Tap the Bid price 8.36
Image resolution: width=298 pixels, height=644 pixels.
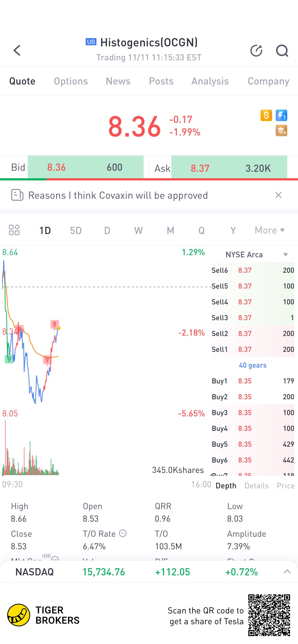click(57, 167)
